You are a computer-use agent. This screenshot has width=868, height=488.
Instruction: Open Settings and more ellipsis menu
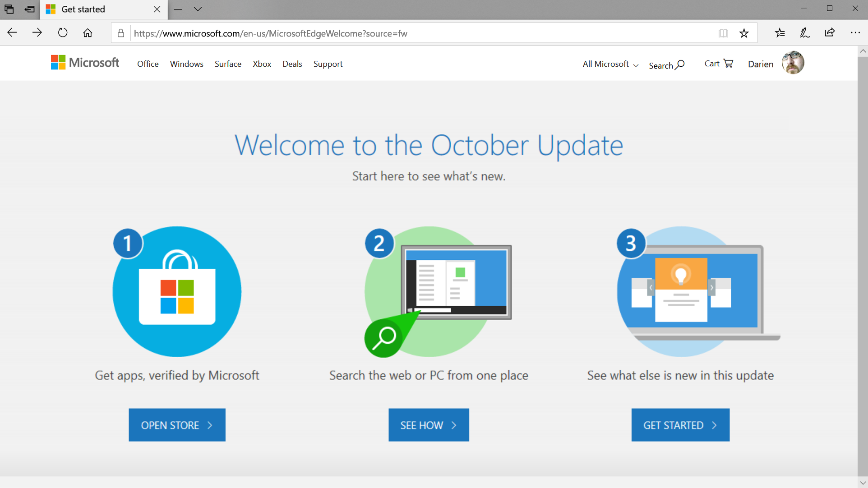coord(855,32)
